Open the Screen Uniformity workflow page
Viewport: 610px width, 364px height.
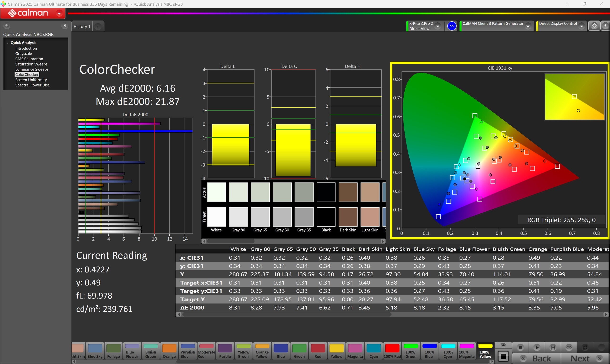coord(31,80)
